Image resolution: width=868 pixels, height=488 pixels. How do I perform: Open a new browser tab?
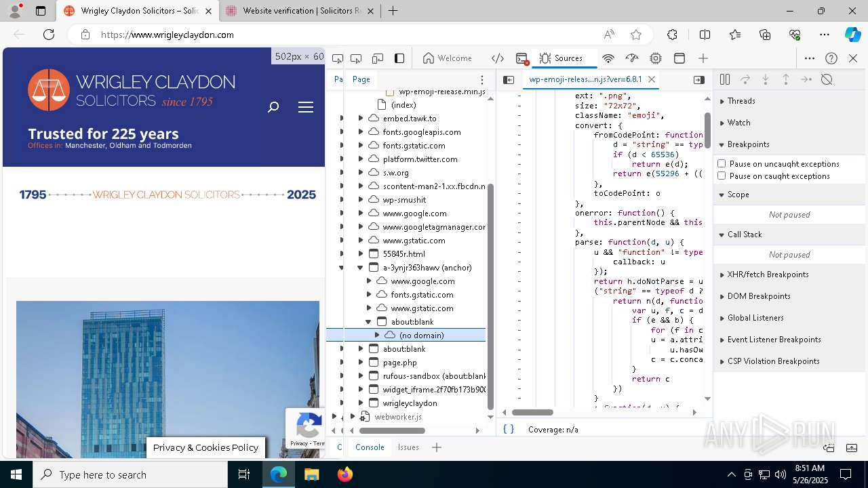393,11
